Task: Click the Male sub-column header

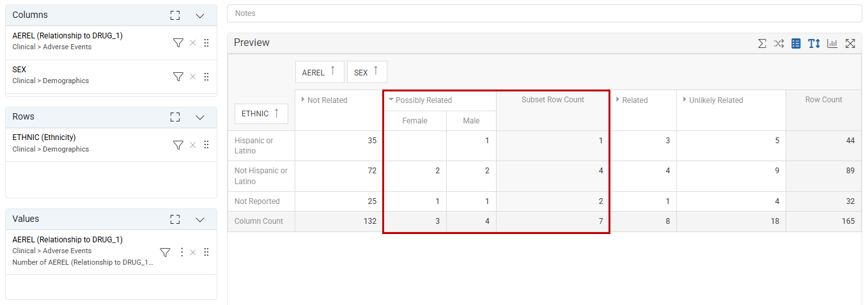Action: tap(471, 121)
